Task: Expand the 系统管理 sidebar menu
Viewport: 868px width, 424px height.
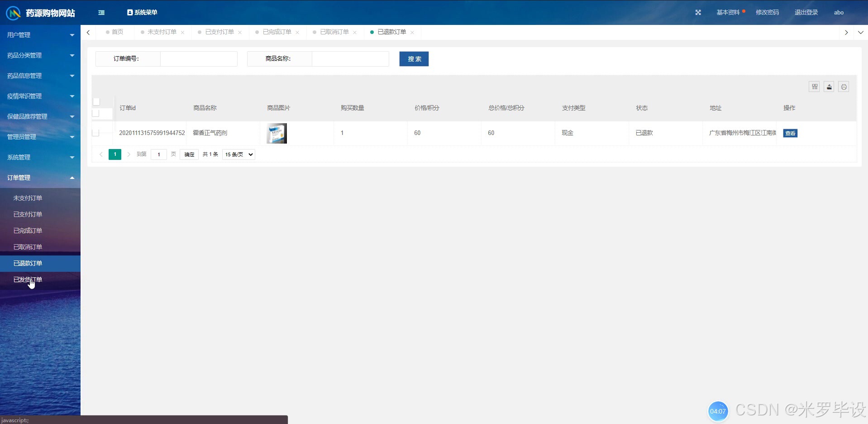Action: click(40, 157)
